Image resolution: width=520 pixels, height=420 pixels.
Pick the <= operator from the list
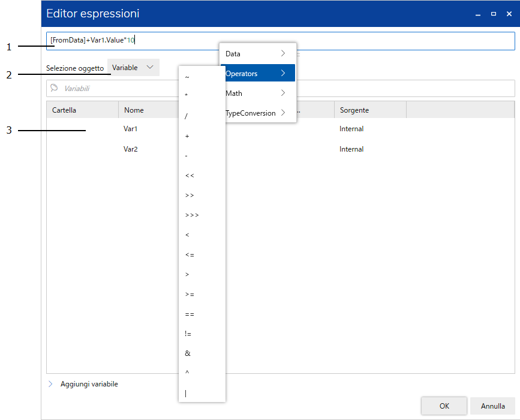190,255
